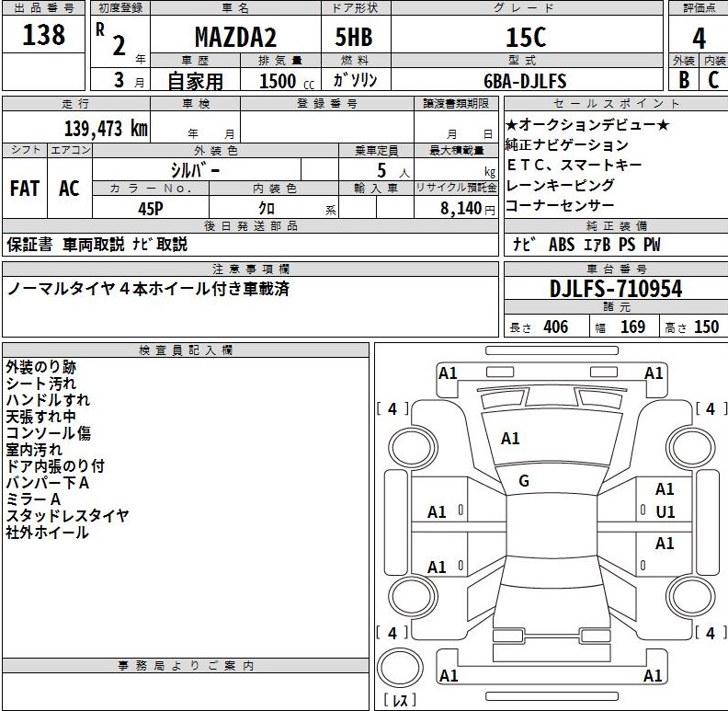Select the 初度登録 header label

click(x=120, y=8)
